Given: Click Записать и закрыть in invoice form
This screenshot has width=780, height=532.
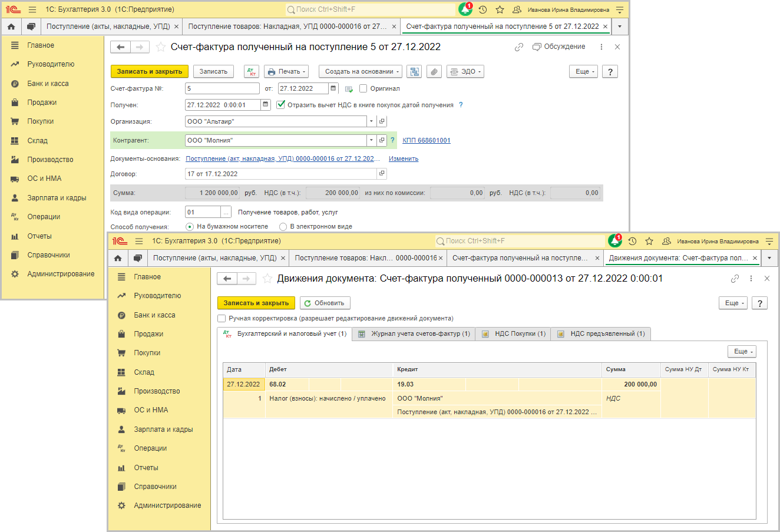Looking at the screenshot, I should pyautogui.click(x=150, y=71).
